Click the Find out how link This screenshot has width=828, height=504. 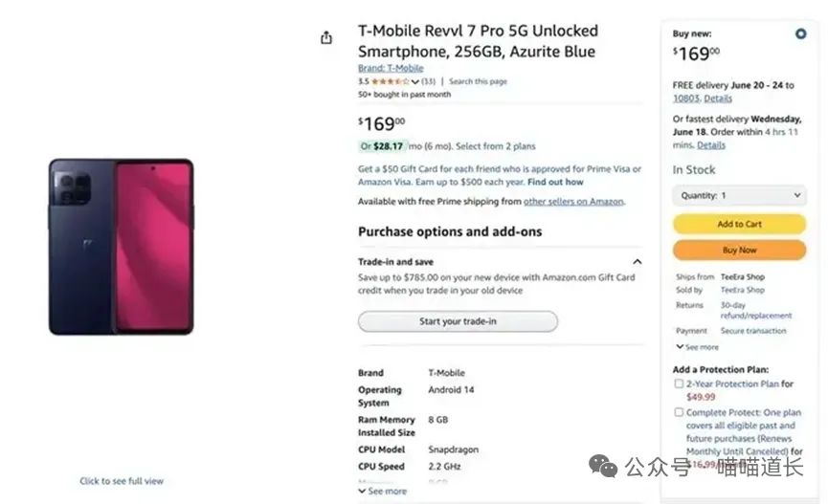pyautogui.click(x=555, y=182)
